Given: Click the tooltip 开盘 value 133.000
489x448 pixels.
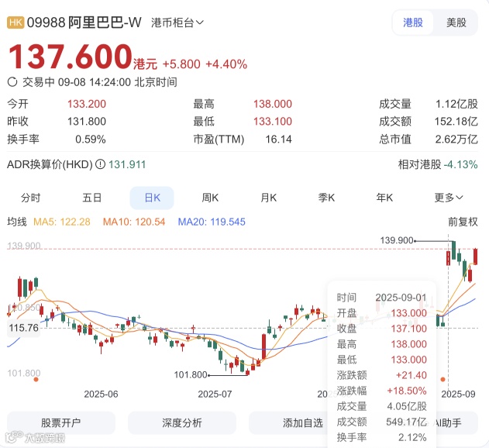Looking at the screenshot, I should (409, 313).
